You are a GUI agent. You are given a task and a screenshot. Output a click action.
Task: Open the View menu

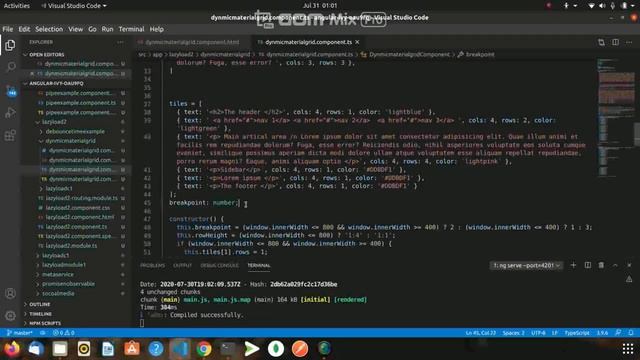(76, 29)
